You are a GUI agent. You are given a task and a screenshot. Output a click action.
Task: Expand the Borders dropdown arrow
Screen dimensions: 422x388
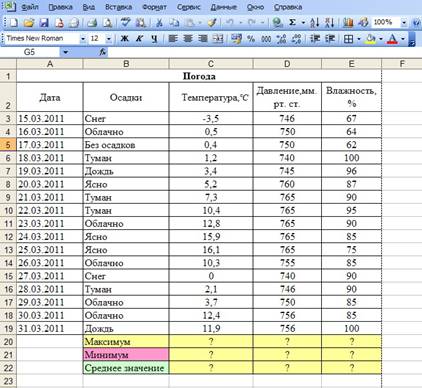pyautogui.click(x=359, y=39)
